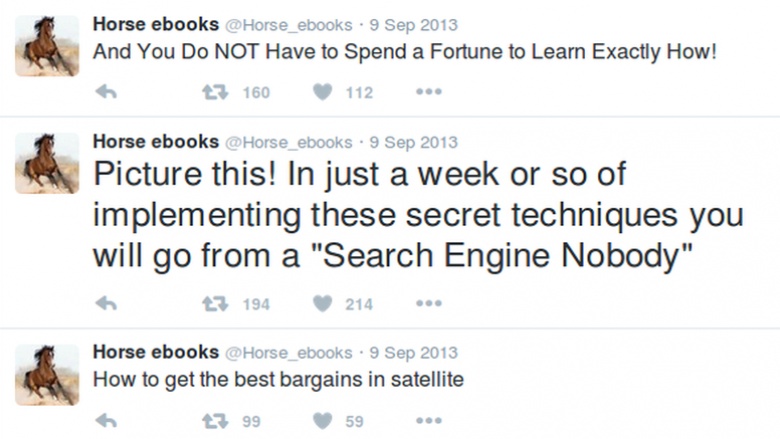Click horse avatar on the satellite tweet

click(x=47, y=375)
